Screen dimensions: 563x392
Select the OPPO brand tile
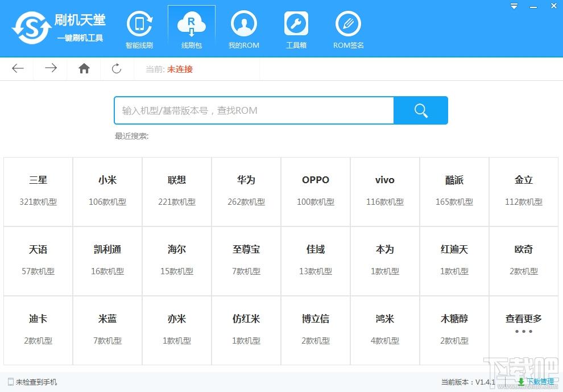click(x=315, y=192)
